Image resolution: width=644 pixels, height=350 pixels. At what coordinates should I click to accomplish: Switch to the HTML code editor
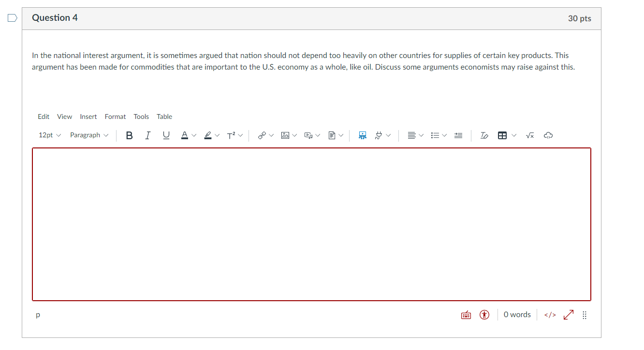click(550, 315)
